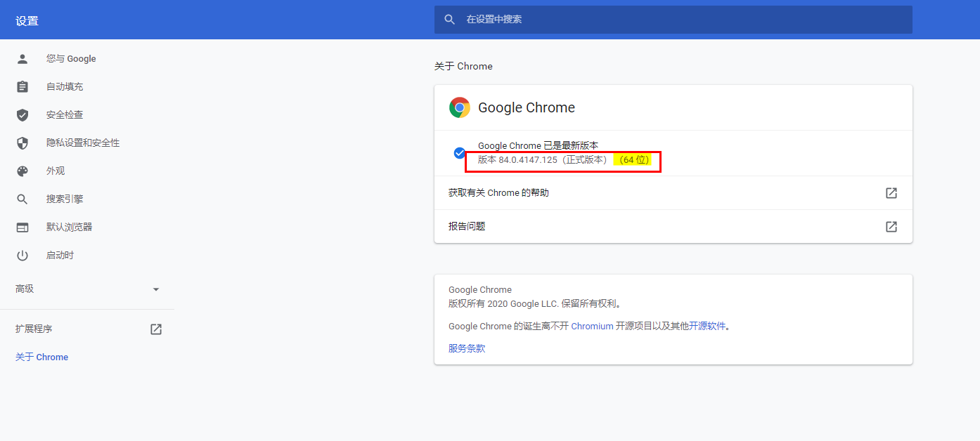The image size is (980, 441).
Task: Click the shield icon for 隐私设置和安全性
Action: pos(22,143)
